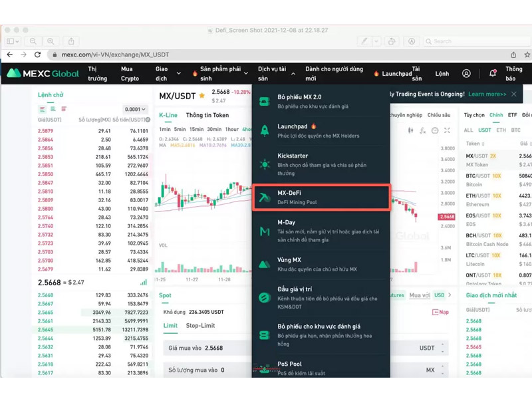Click Learn more link in banner
532x399 pixels.
tap(487, 94)
